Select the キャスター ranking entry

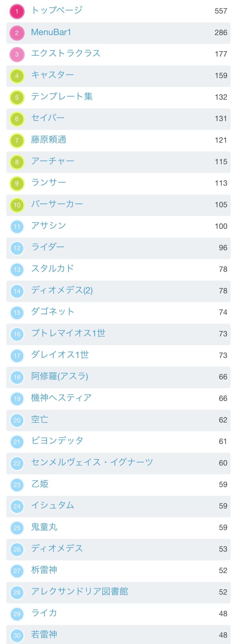pyautogui.click(x=52, y=75)
